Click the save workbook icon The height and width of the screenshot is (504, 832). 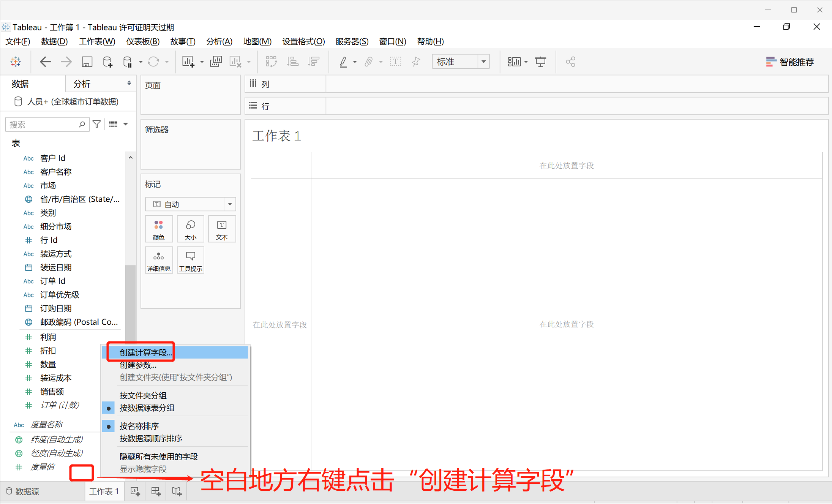tap(87, 62)
